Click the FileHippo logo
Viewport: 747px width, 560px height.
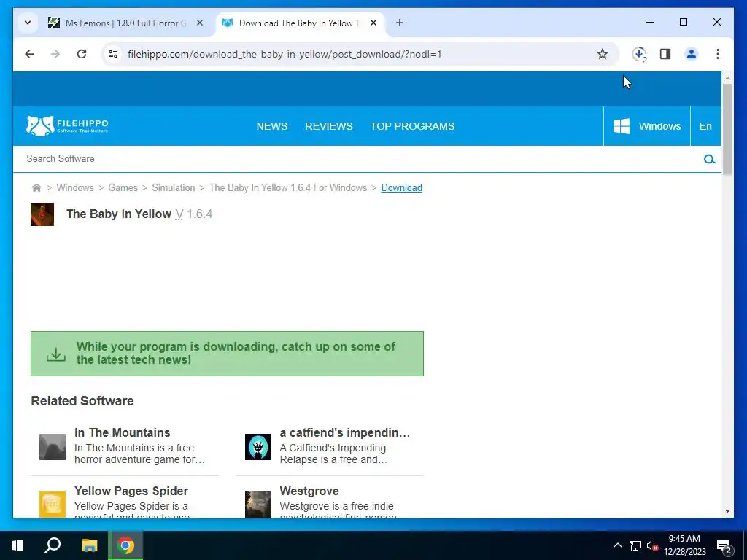(x=67, y=125)
